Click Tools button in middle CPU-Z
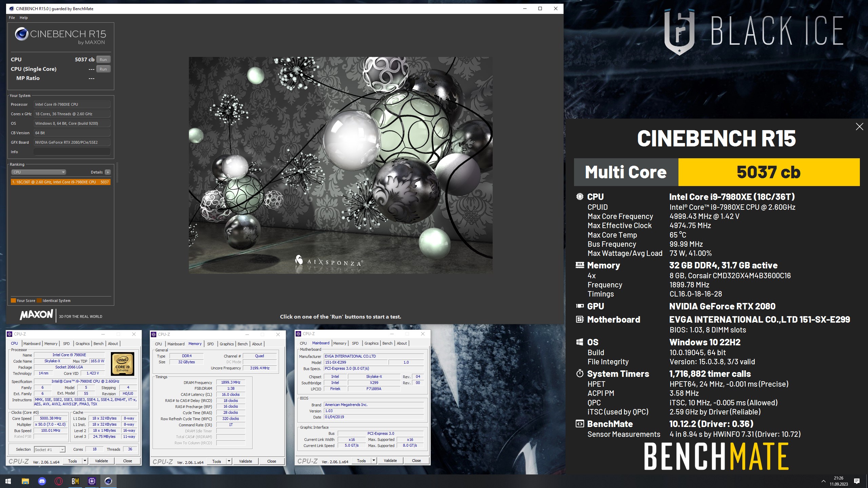Image resolution: width=868 pixels, height=488 pixels. [x=217, y=462]
